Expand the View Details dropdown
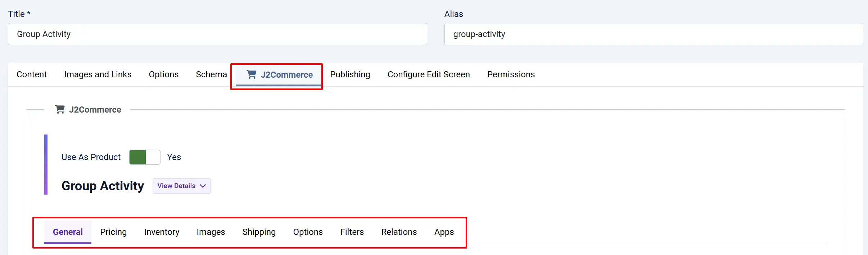Image resolution: width=868 pixels, height=255 pixels. click(x=182, y=186)
